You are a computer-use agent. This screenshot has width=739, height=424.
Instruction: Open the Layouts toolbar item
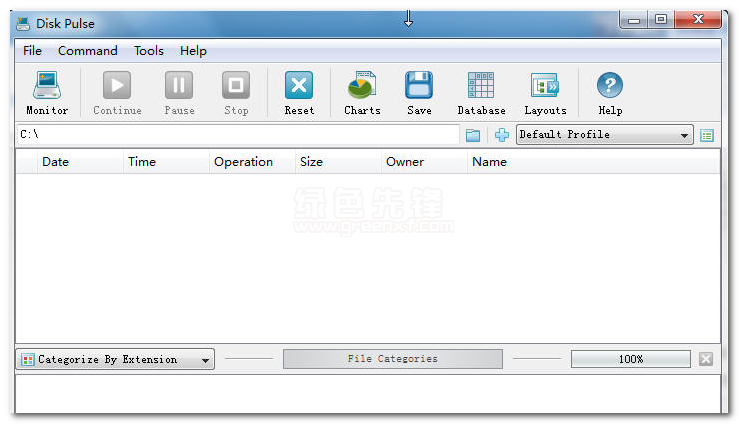pyautogui.click(x=545, y=85)
